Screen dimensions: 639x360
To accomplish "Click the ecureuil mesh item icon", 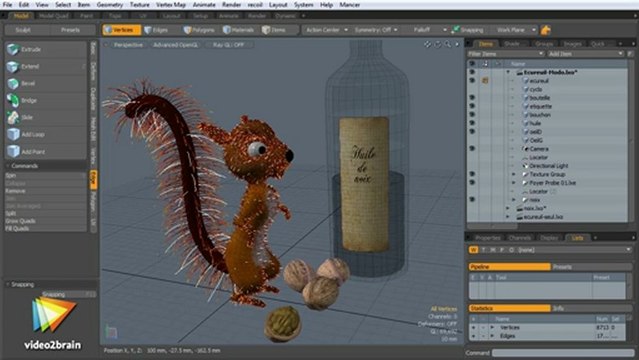I will pos(525,81).
